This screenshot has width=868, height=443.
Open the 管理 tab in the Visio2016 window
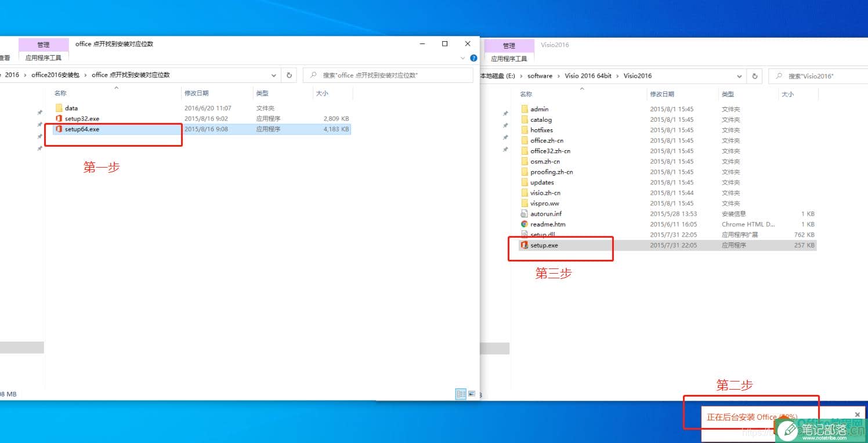tap(509, 45)
